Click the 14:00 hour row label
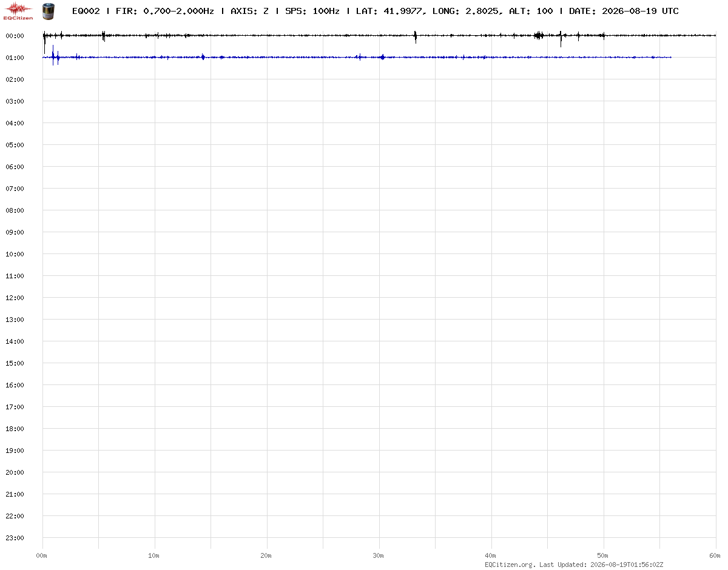 coord(14,341)
